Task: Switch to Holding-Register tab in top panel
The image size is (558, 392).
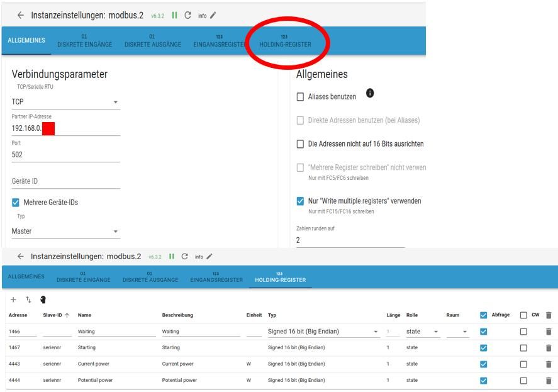Action: tap(285, 40)
